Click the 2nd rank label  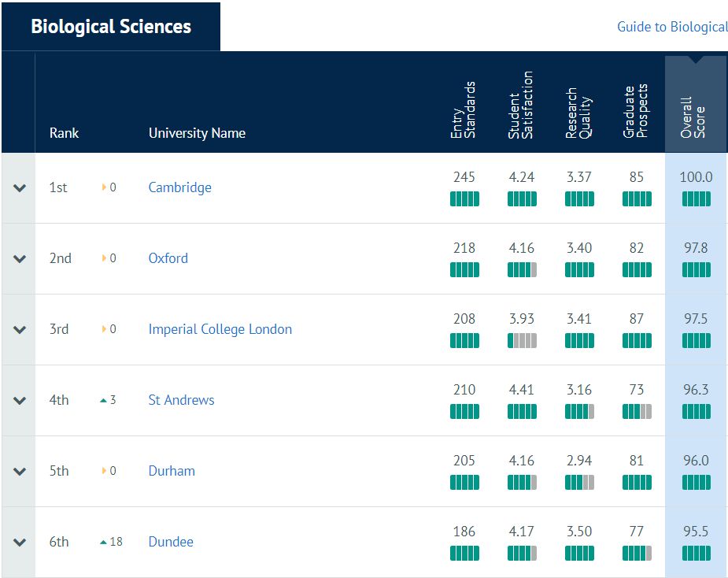(x=61, y=258)
